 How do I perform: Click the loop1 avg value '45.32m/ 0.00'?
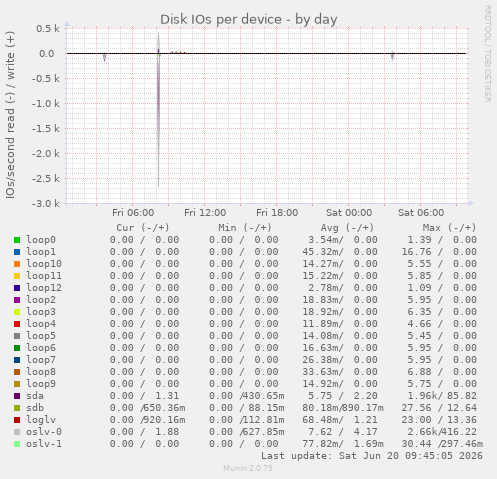340,252
